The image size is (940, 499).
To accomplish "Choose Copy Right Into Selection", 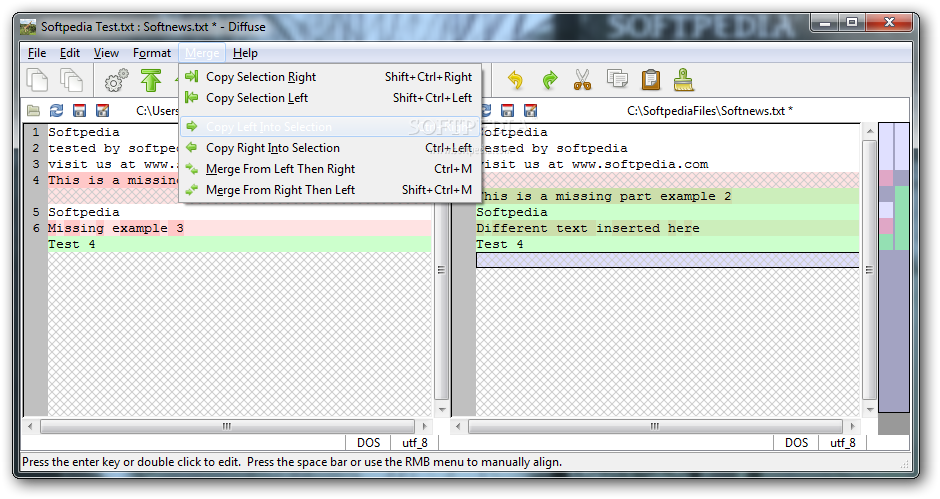I will pos(330,148).
